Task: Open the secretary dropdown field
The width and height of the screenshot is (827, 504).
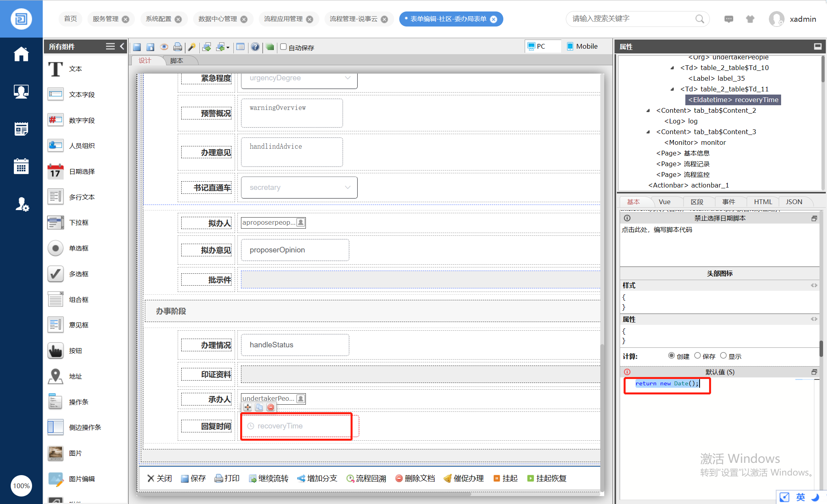Action: click(x=299, y=188)
